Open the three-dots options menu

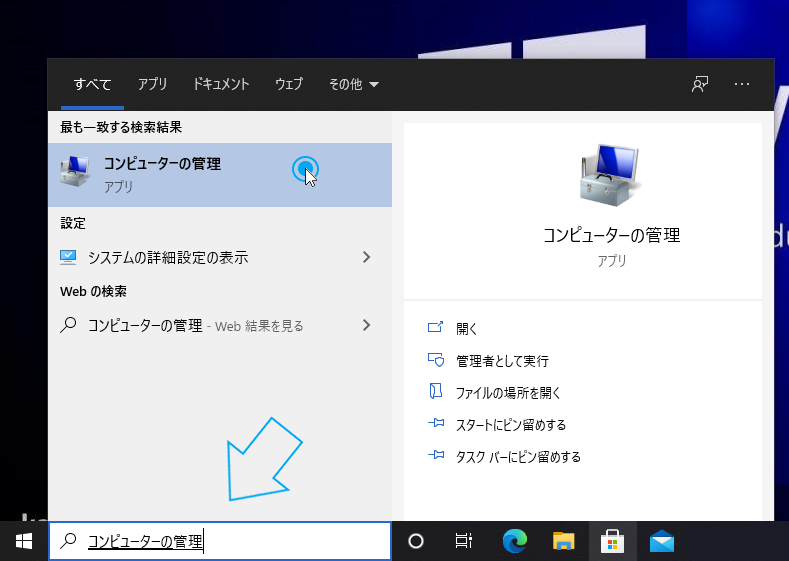coord(742,84)
